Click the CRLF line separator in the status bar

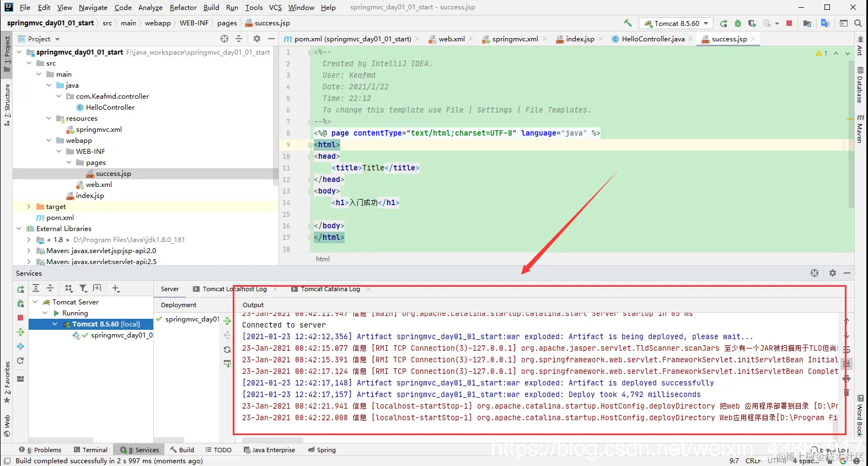[753, 460]
